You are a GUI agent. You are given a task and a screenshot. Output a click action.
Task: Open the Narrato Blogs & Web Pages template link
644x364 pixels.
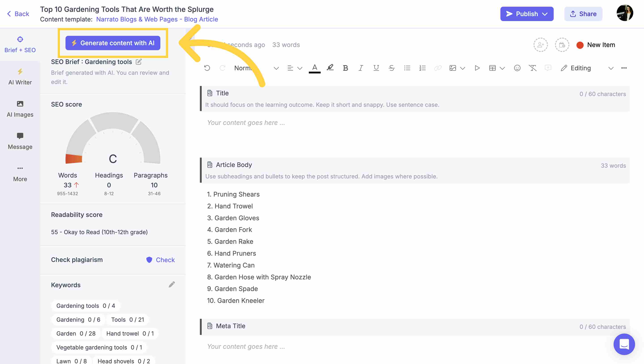pyautogui.click(x=157, y=19)
